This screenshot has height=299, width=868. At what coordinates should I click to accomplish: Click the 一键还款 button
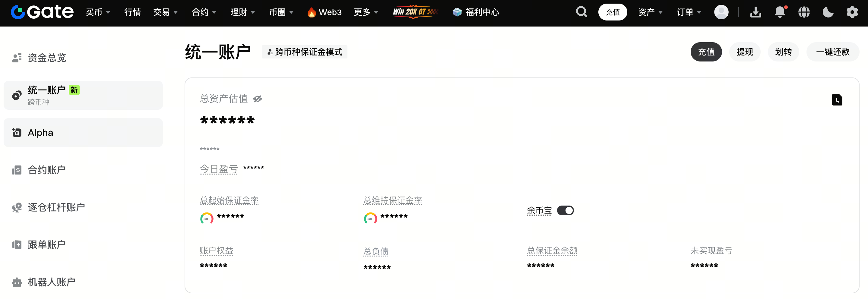pos(832,52)
